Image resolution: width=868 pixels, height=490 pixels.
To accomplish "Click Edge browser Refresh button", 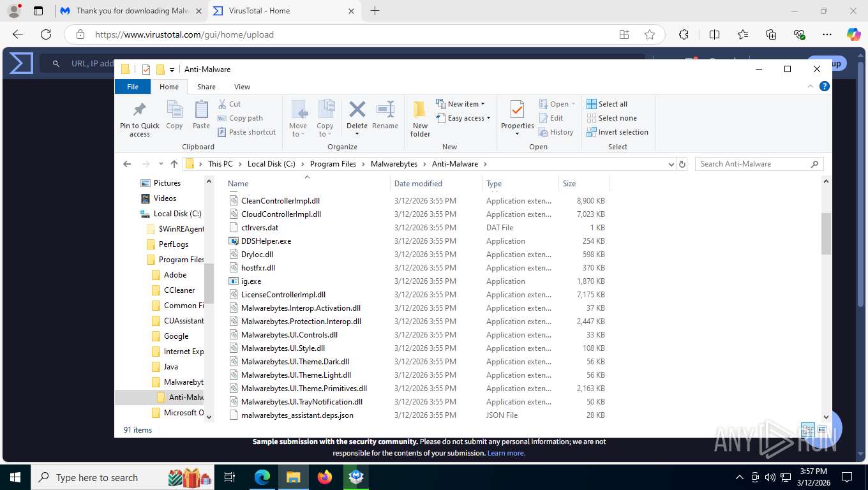I will [46, 34].
